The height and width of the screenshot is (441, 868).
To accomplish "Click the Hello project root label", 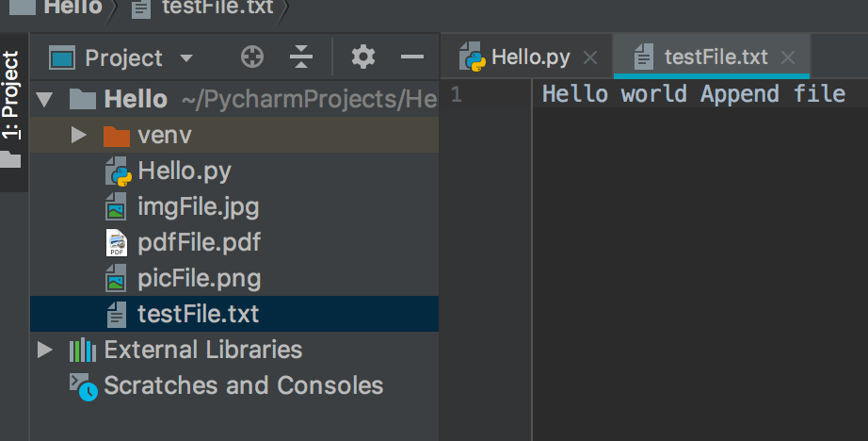I will click(136, 100).
